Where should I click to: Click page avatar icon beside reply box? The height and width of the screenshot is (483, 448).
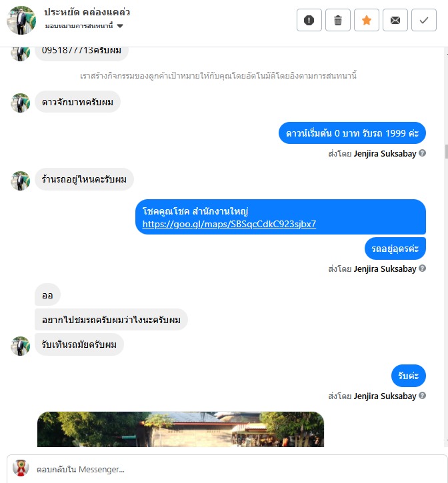pyautogui.click(x=21, y=468)
